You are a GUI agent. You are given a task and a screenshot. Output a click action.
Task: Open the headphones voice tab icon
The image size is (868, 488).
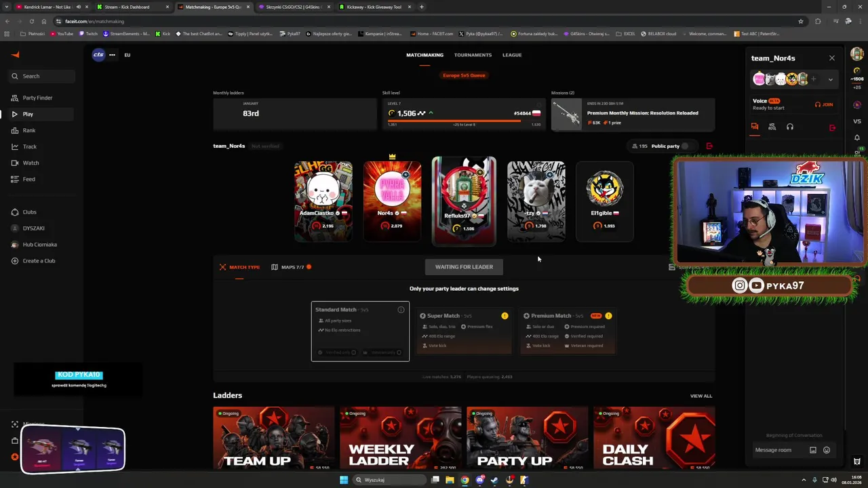point(789,127)
